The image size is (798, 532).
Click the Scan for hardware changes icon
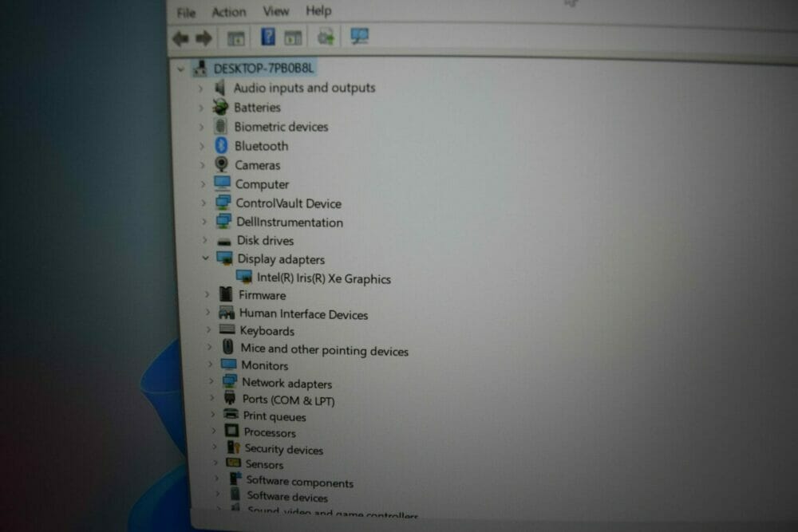pos(359,36)
